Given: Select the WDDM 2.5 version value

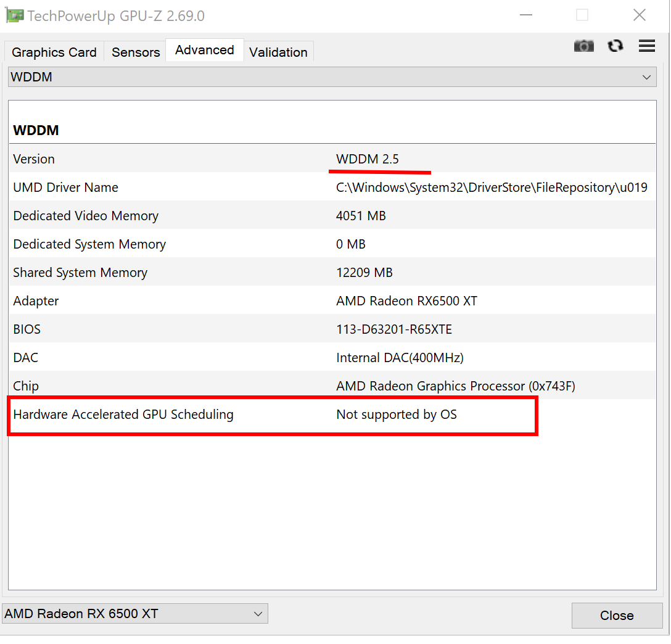Looking at the screenshot, I should (368, 159).
